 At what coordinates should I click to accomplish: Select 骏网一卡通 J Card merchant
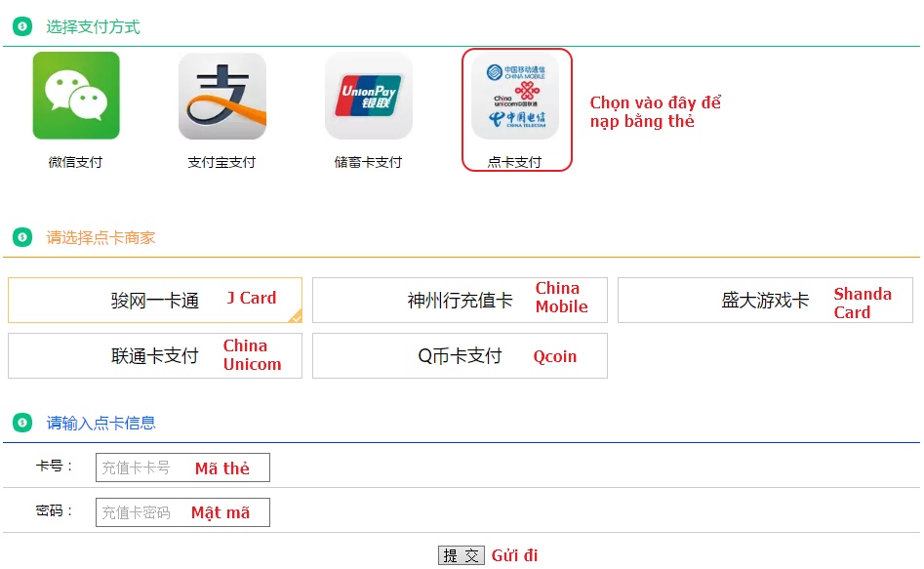tap(155, 301)
